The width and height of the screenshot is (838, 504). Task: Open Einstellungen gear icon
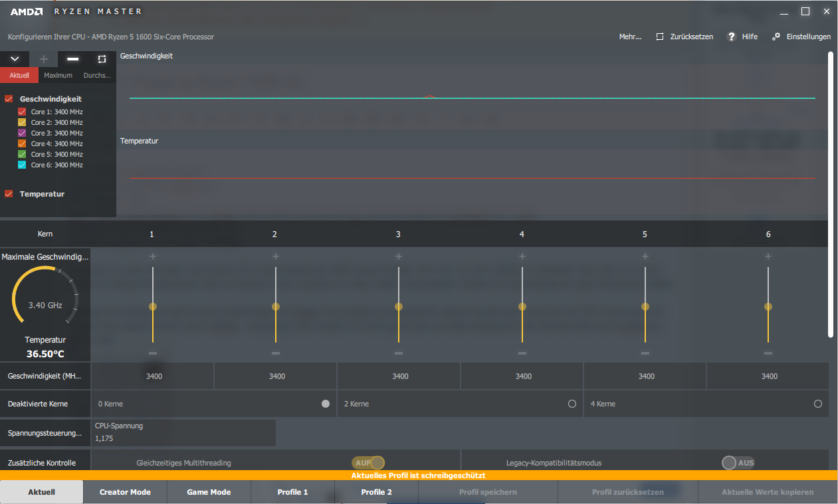pyautogui.click(x=776, y=37)
